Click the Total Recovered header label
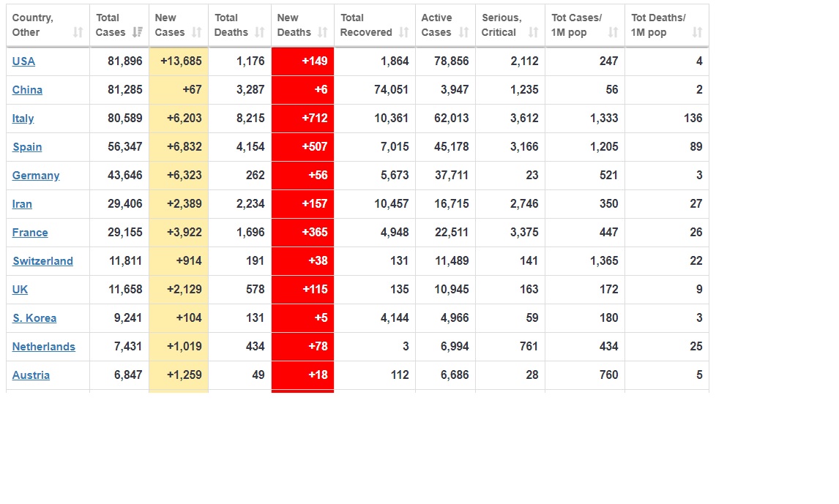Viewport: 839px width, 504px height. click(x=366, y=25)
